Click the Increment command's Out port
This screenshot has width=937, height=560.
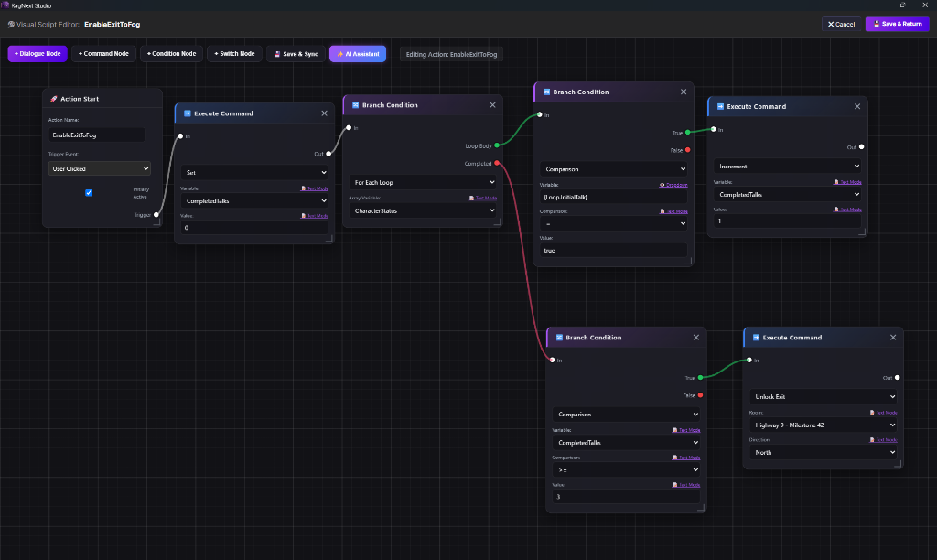tap(861, 147)
